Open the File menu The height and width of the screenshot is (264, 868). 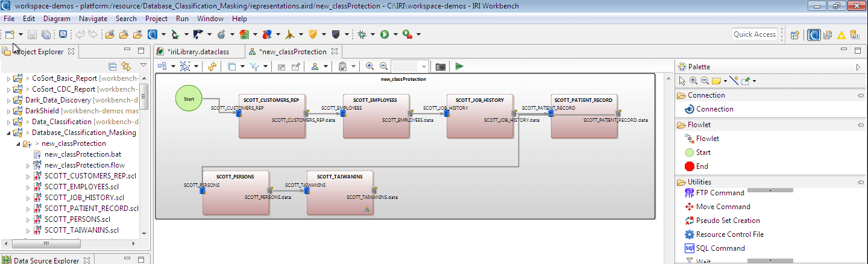tap(10, 19)
